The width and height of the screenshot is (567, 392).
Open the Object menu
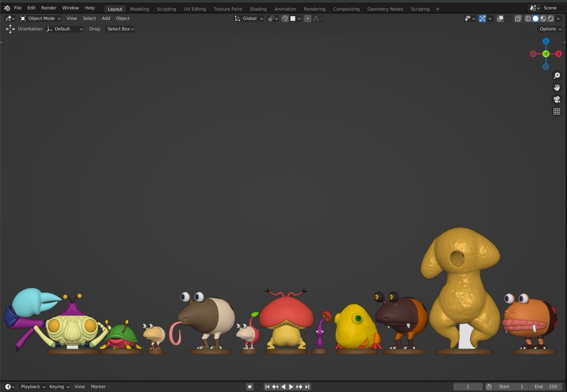pyautogui.click(x=122, y=19)
